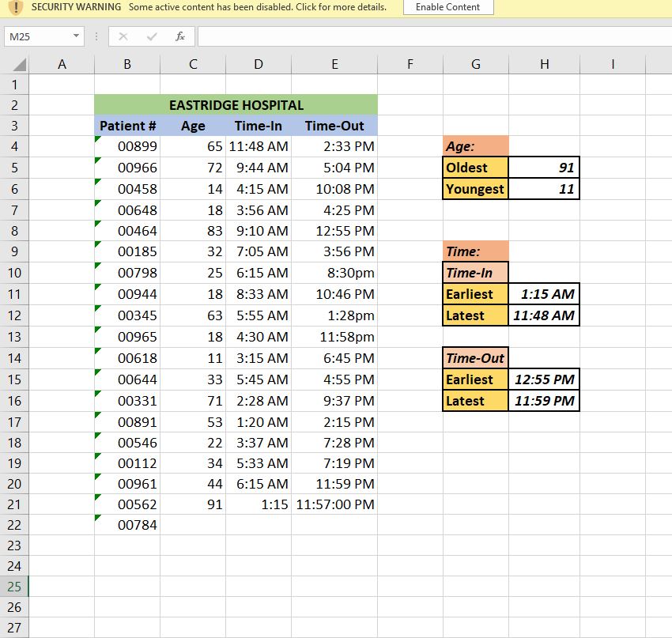Screen dimensions: 672x638
Task: Select row 25 header
Action: point(14,586)
